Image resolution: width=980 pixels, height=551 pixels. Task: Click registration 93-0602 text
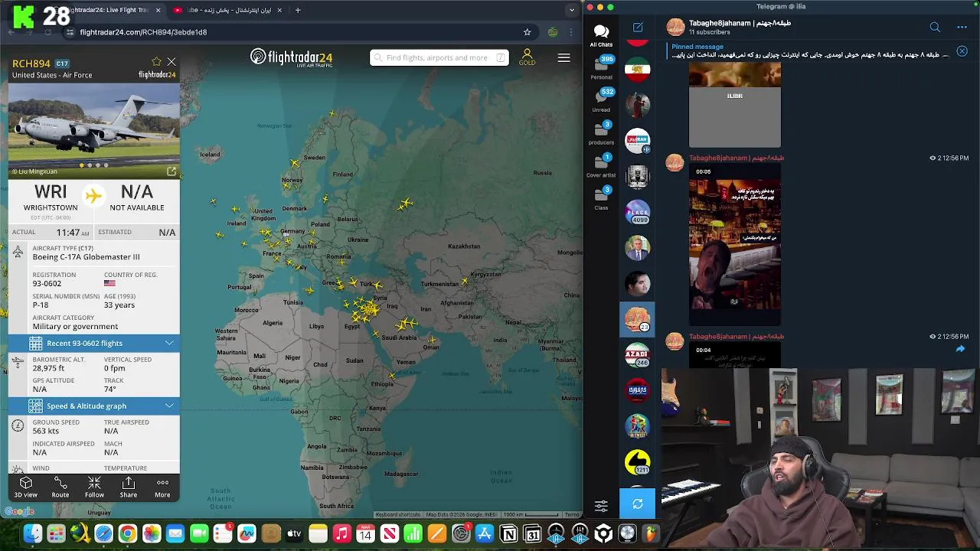coord(47,283)
